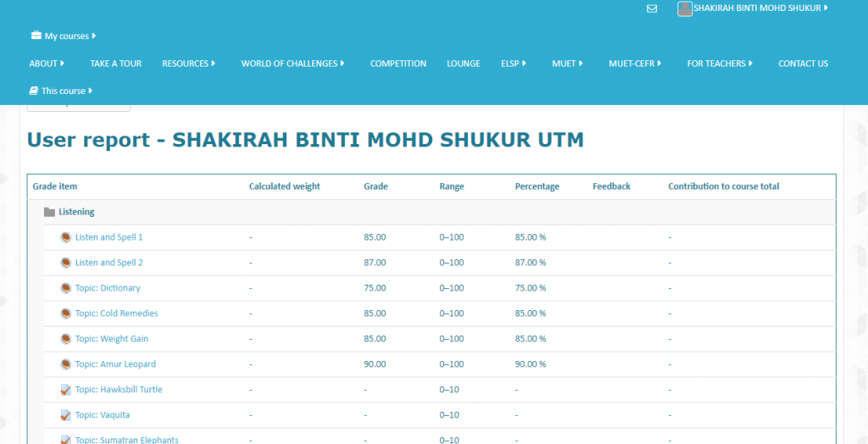Viewport: 868px width, 444px height.
Task: Select LOUNGE in the navigation bar
Action: 463,64
